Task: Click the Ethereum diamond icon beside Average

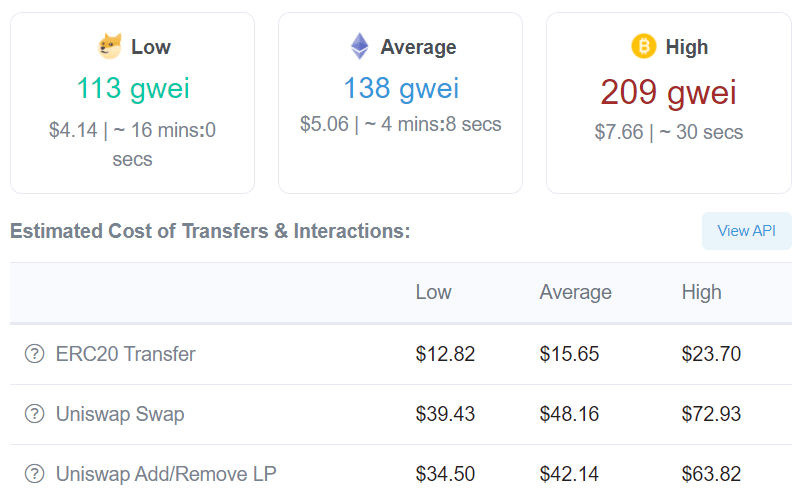Action: tap(360, 46)
